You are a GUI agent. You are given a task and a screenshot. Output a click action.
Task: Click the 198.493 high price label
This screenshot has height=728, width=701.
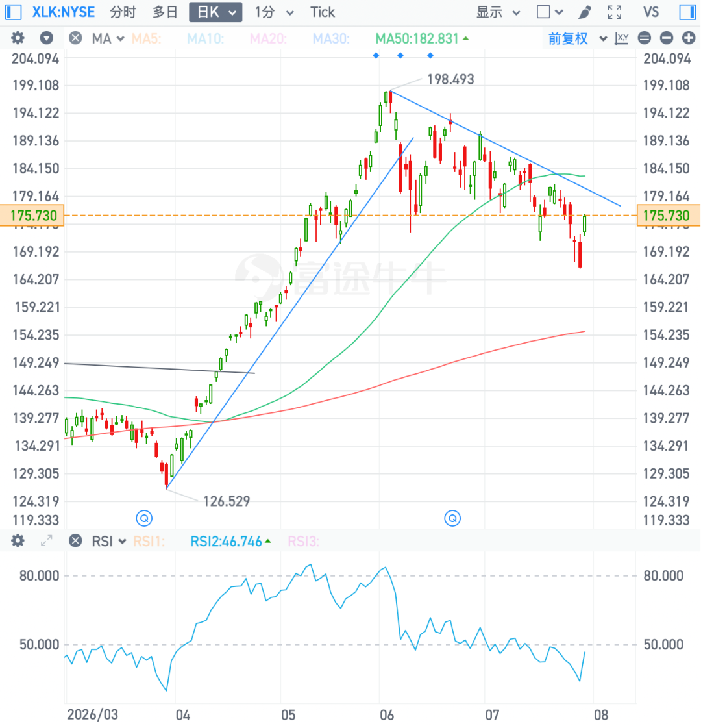[x=450, y=79]
